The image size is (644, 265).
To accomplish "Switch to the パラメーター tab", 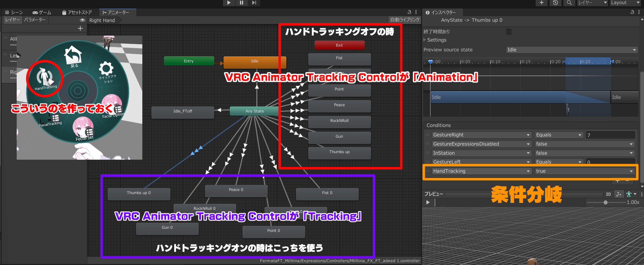I will [x=35, y=20].
